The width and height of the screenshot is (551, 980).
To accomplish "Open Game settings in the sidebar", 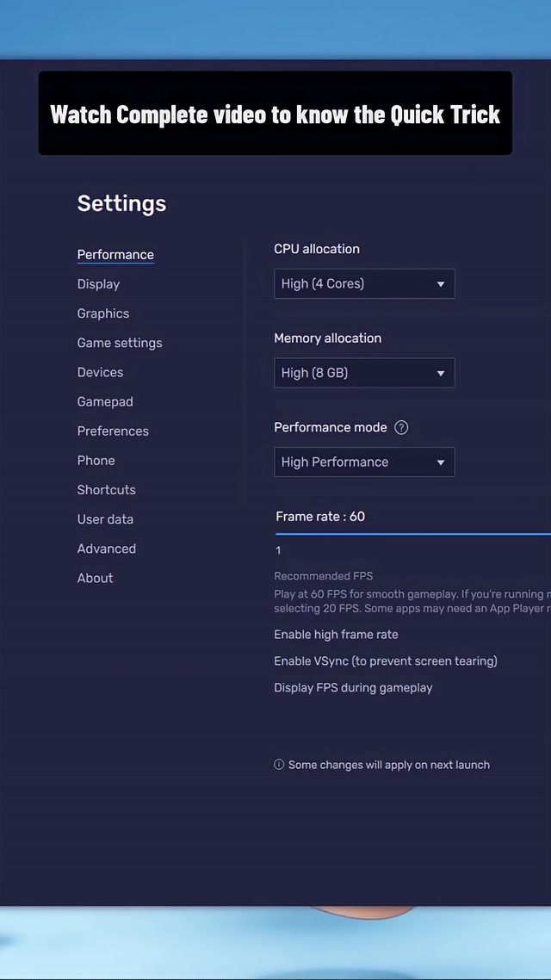I will (120, 343).
